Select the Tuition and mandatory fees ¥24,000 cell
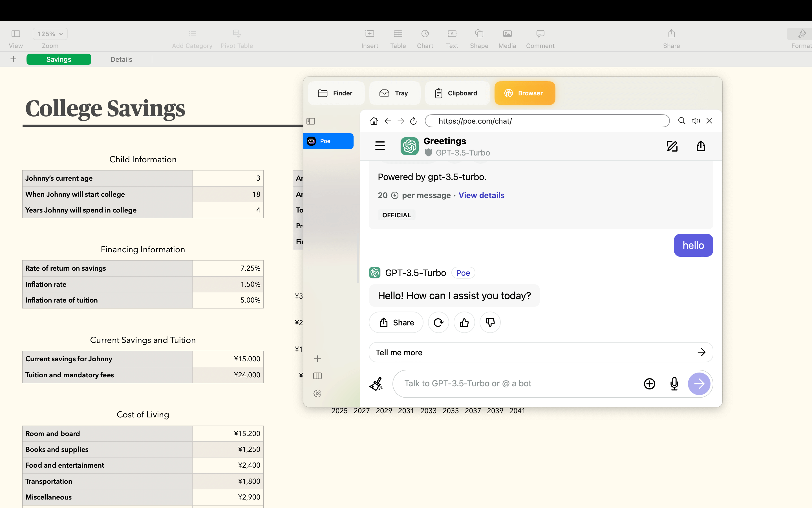Screen dimensions: 812x508 pyautogui.click(x=228, y=375)
